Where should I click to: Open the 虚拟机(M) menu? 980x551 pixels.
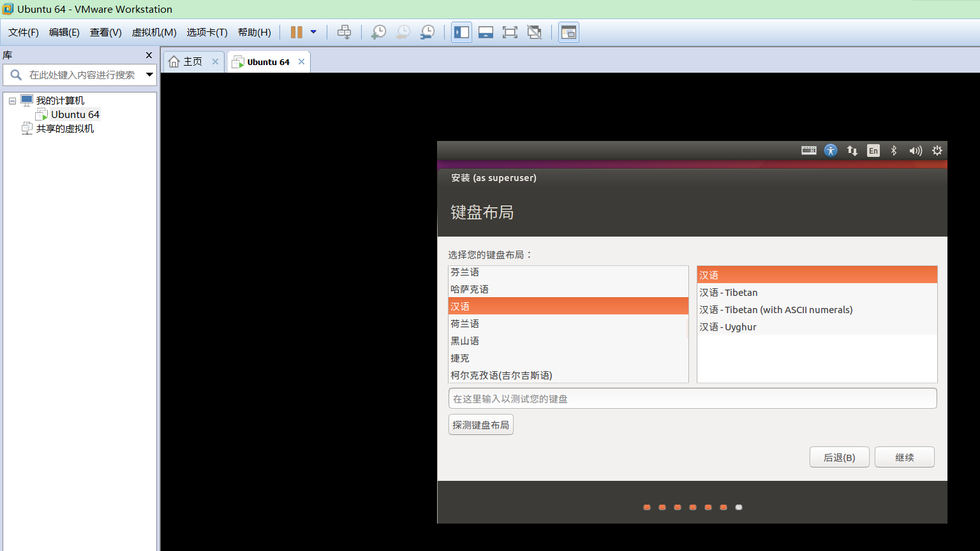click(x=153, y=32)
